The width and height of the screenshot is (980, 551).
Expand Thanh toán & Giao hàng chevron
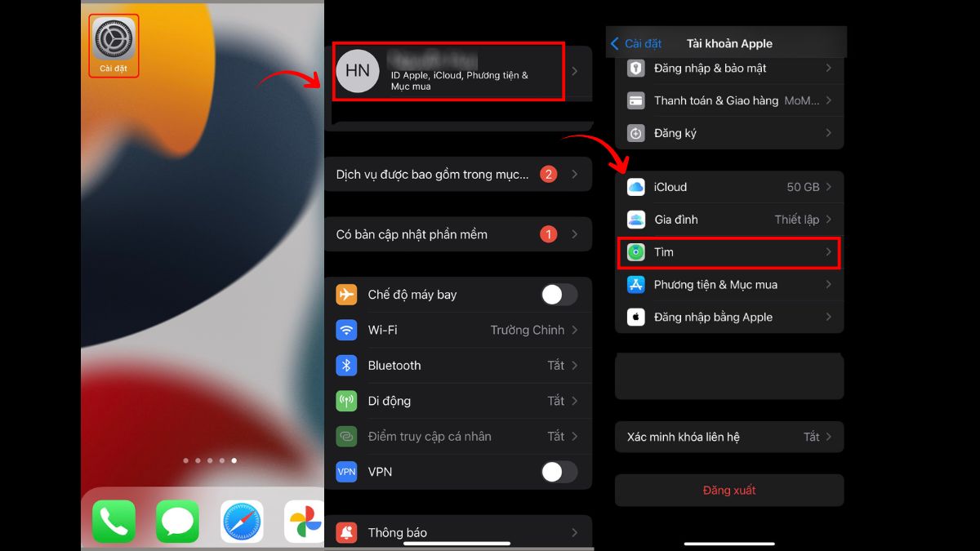click(x=828, y=100)
